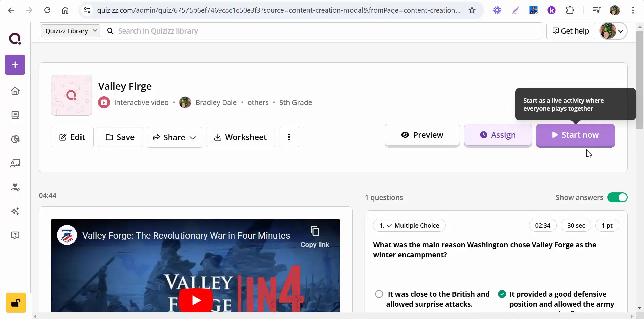Image resolution: width=644 pixels, height=319 pixels.
Task: Search in Quizizz library field
Action: coord(322,31)
